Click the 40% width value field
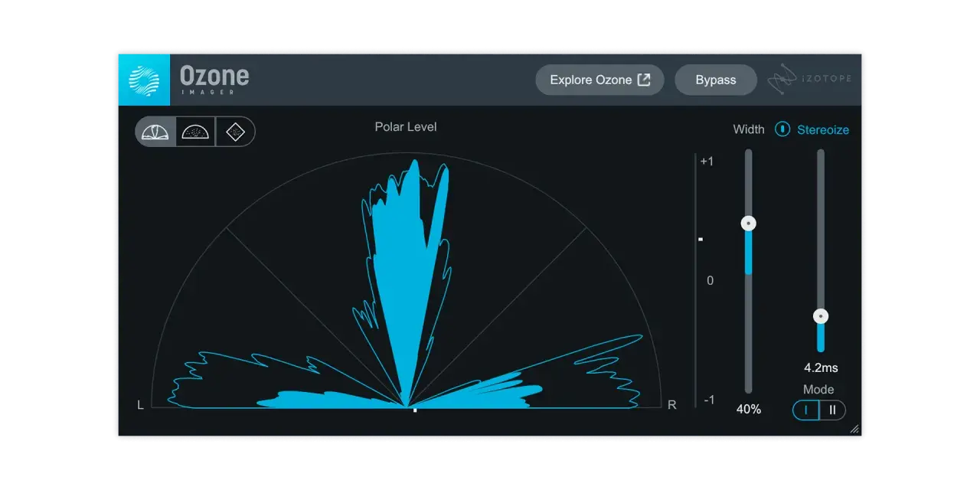The image size is (980, 490). point(749,410)
